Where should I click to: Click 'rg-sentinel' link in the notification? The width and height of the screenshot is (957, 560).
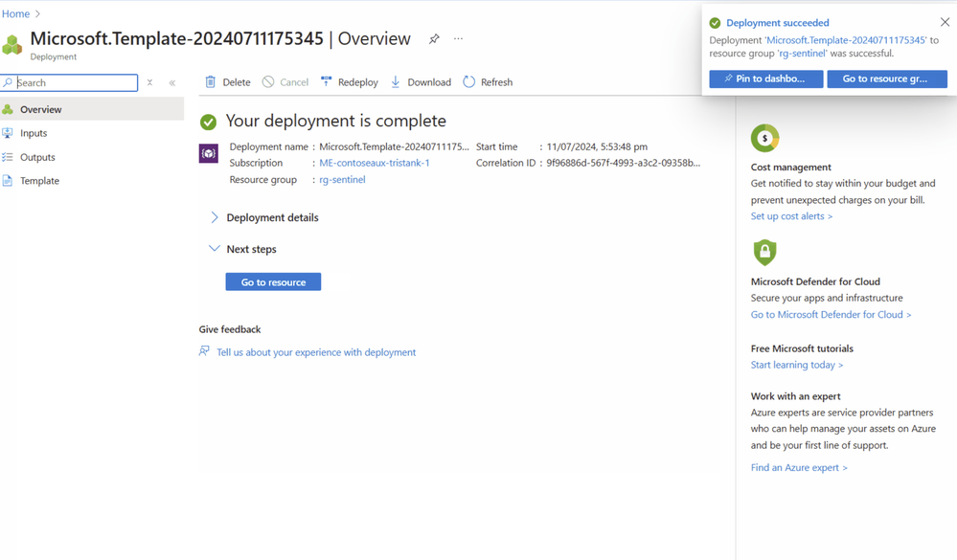pos(802,53)
